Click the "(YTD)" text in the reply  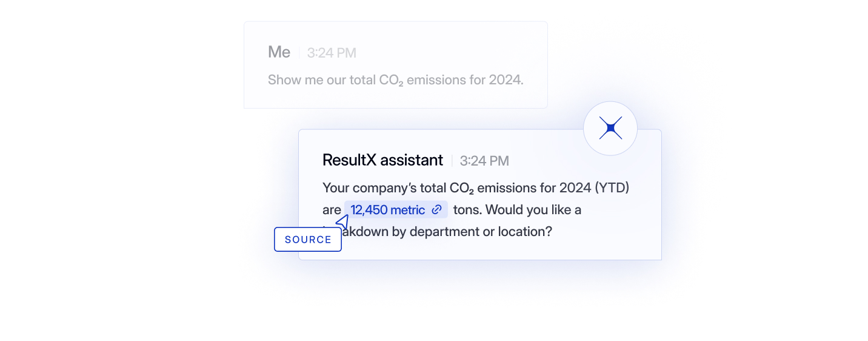point(611,188)
